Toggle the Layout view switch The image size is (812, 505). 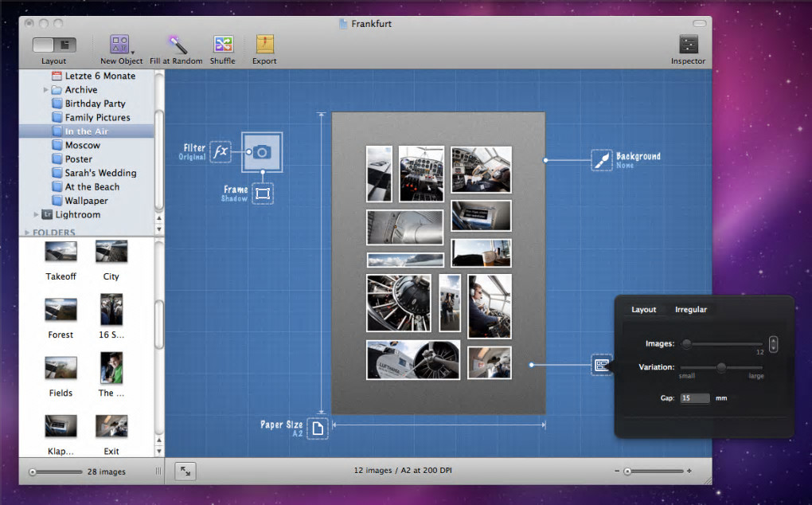[x=54, y=45]
